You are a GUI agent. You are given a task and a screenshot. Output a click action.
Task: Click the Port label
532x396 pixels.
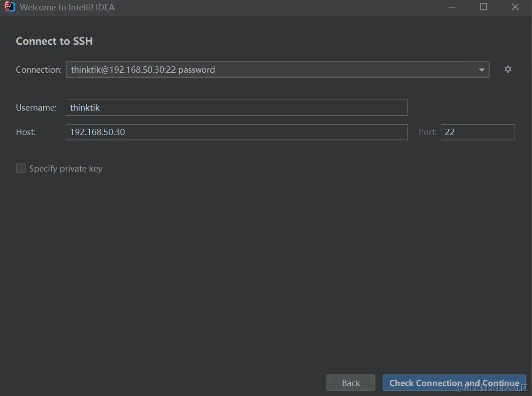pyautogui.click(x=427, y=132)
